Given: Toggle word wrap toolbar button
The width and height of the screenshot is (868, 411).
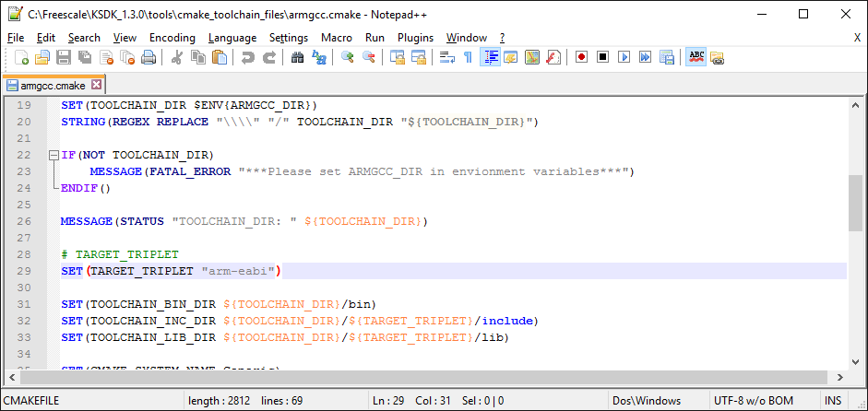Looking at the screenshot, I should (446, 57).
